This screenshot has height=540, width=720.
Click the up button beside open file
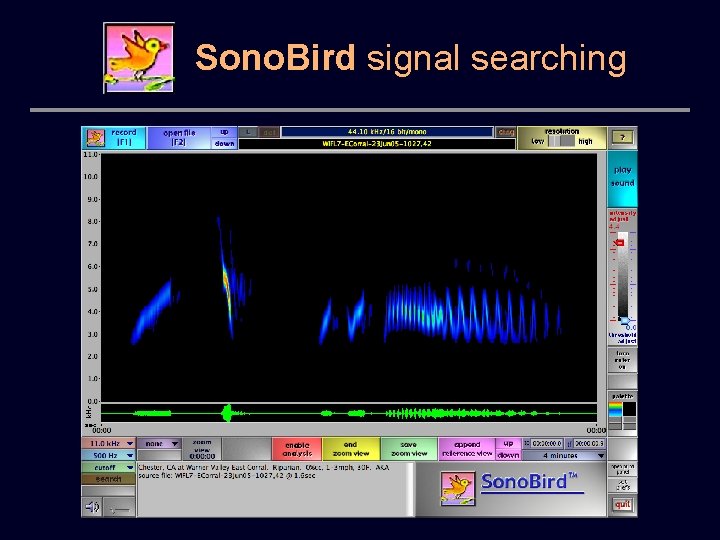225,132
